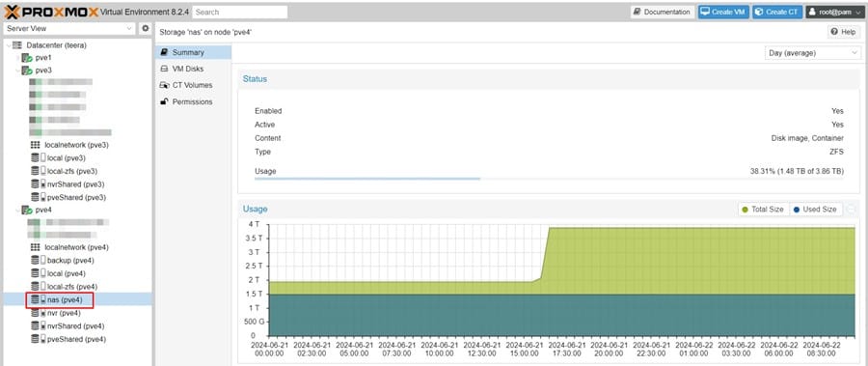Toggle Used Size legend series

coord(815,209)
